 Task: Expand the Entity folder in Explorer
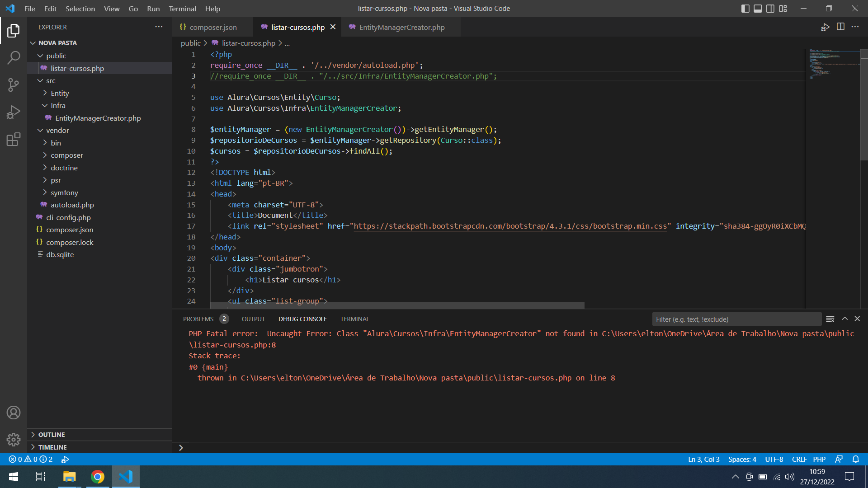[x=59, y=93]
